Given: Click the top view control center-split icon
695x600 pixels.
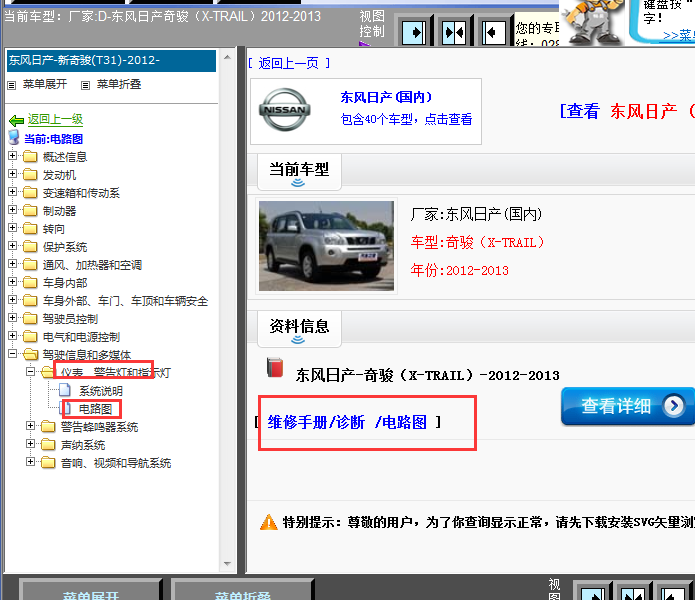Looking at the screenshot, I should (x=454, y=32).
